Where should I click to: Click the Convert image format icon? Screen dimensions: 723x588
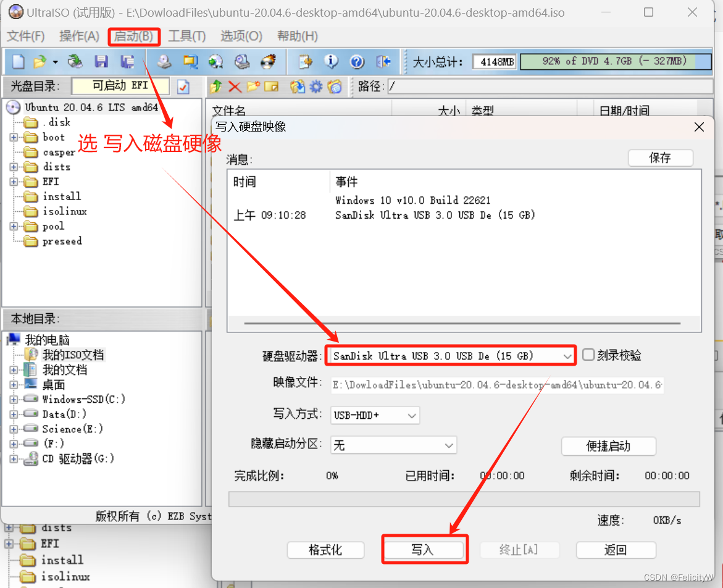click(190, 61)
